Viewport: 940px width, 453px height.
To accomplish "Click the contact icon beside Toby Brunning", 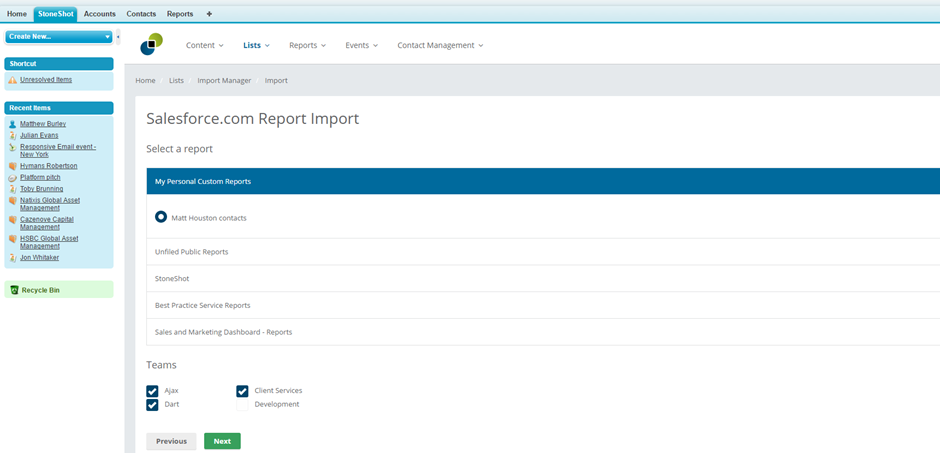I will click(x=13, y=189).
